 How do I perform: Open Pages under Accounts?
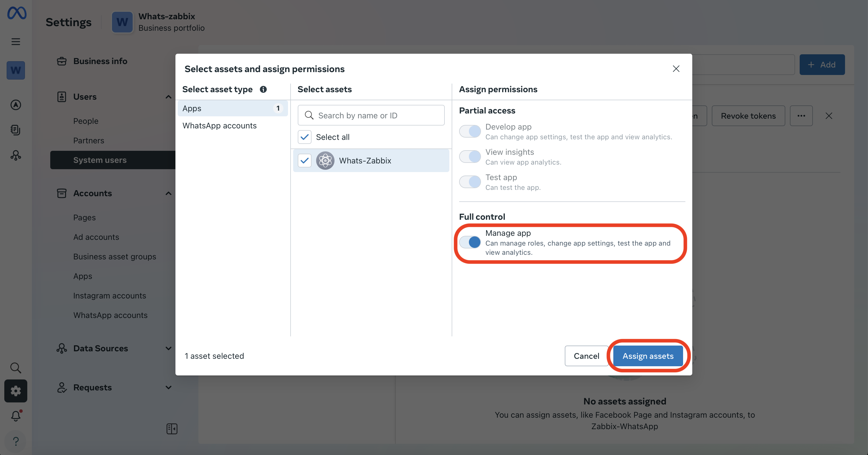pos(84,218)
